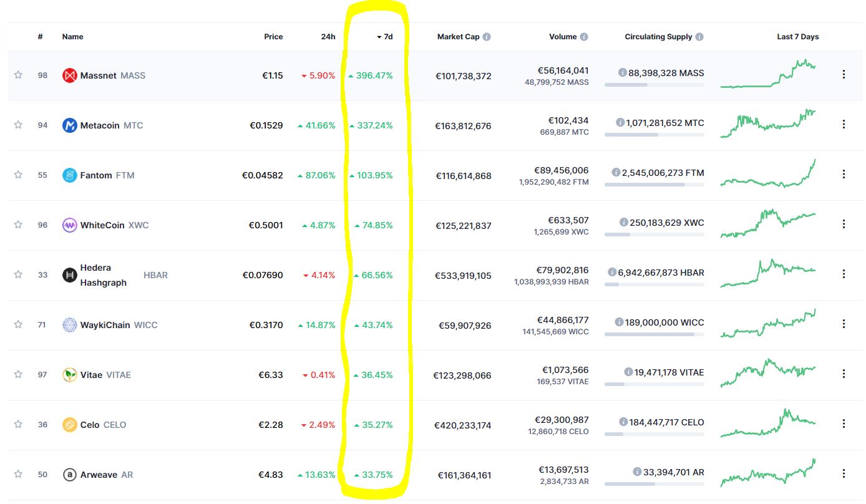The image size is (866, 504).
Task: Click info icon beside 1,071,281,652 MTC supply
Action: click(620, 123)
